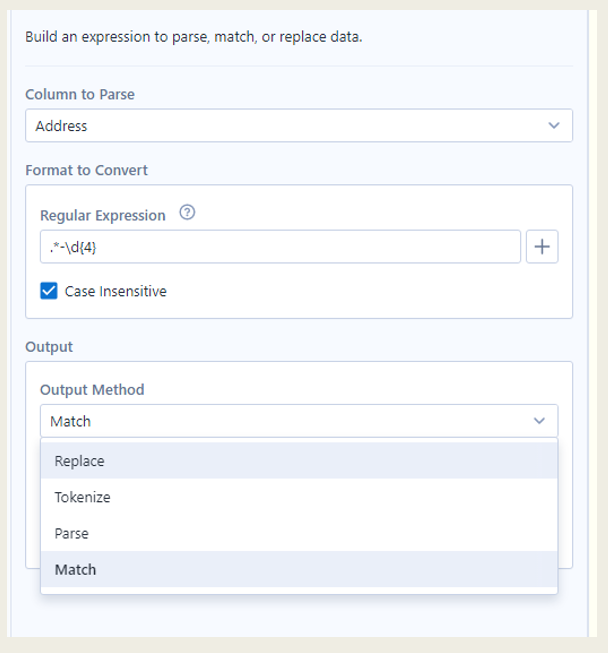Choose the Tokenize output method option
This screenshot has height=653, width=608.
click(x=83, y=497)
